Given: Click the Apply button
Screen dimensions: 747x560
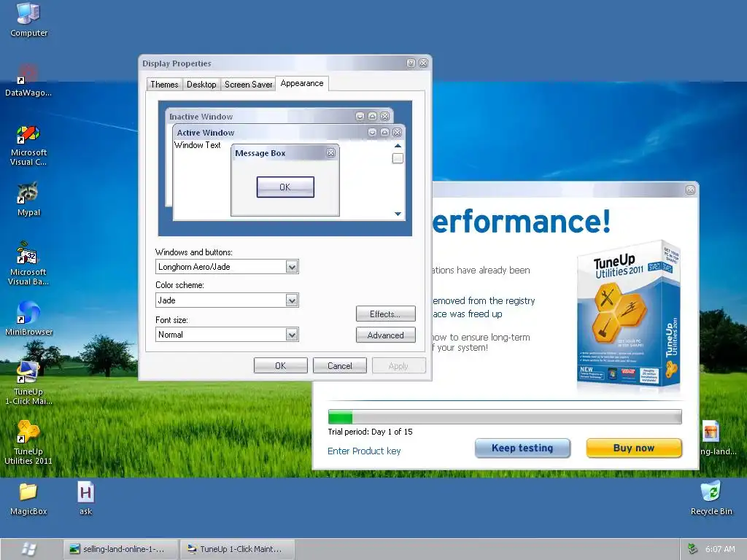Looking at the screenshot, I should (398, 366).
